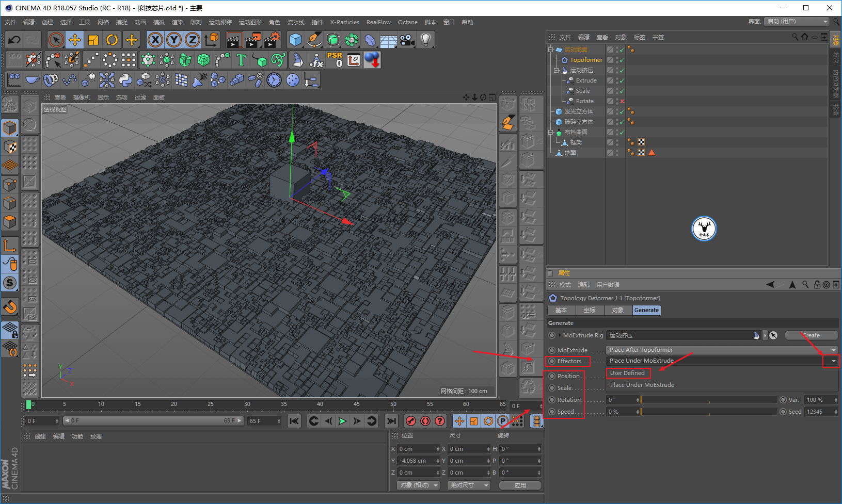Click the Deformer bend icon
Screen dimensions: 842x504
coord(370,40)
